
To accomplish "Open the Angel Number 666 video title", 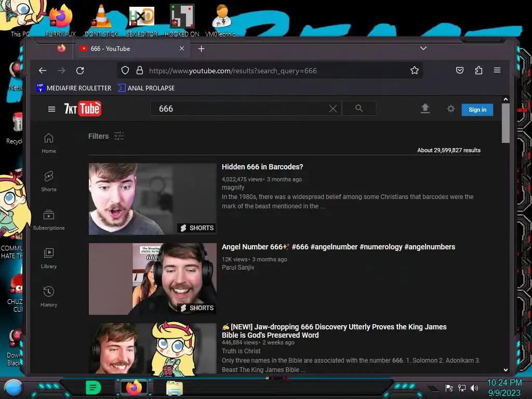I will 338,247.
